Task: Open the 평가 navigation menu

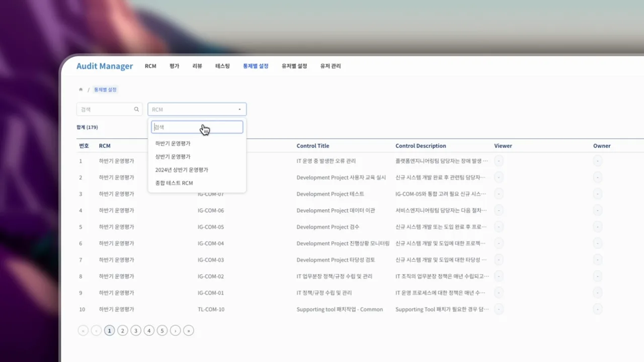Action: pos(174,66)
